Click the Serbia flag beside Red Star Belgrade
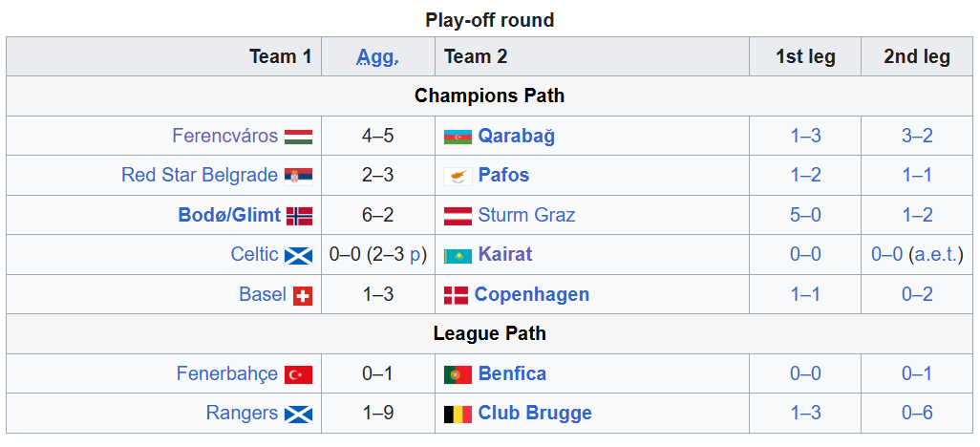This screenshot has width=980, height=447. [x=299, y=176]
